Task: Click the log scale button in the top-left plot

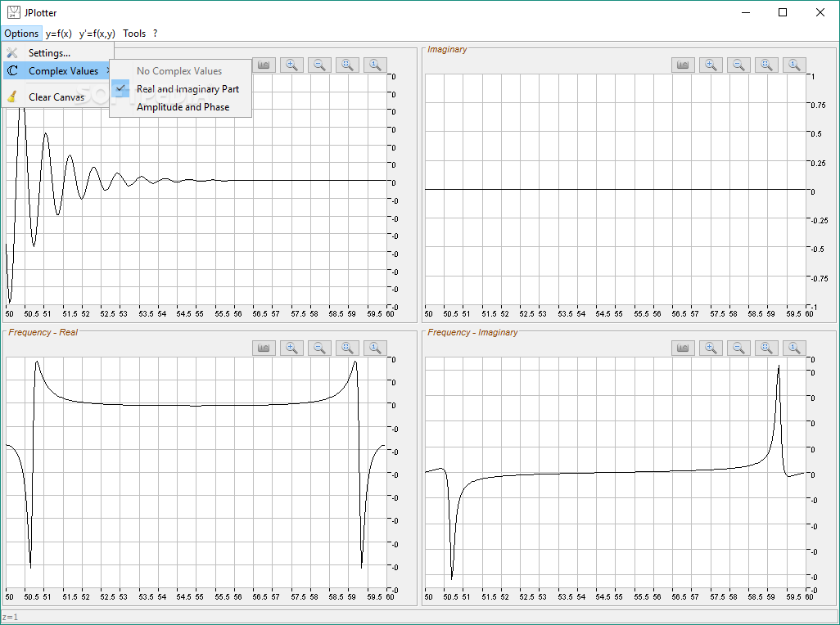Action: 264,65
